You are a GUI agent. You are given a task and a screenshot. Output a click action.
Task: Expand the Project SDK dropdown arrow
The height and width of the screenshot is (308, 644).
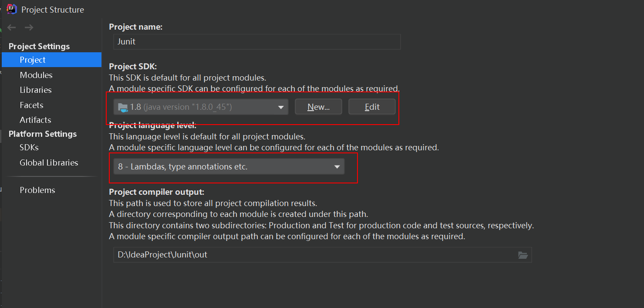[281, 107]
